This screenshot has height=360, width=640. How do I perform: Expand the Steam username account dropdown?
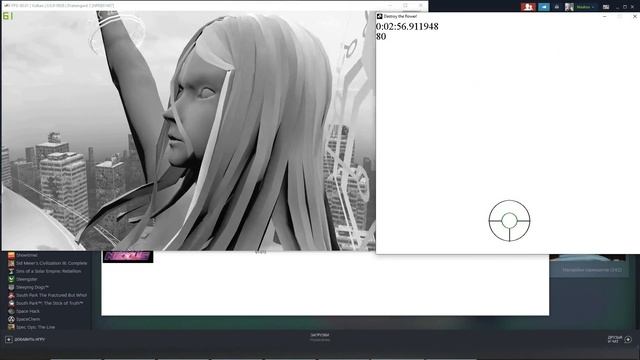click(x=585, y=7)
